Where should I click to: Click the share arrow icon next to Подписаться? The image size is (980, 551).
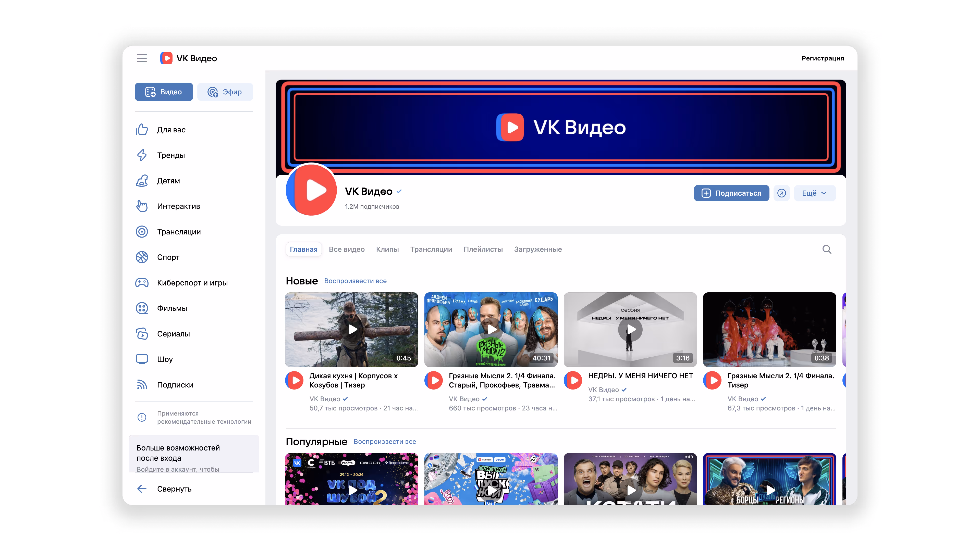(x=781, y=193)
